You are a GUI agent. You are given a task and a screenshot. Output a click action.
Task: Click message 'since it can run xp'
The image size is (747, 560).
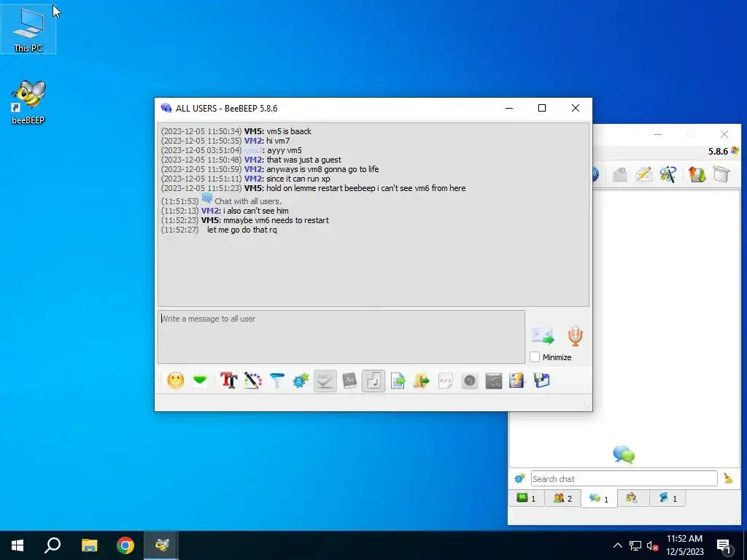pyautogui.click(x=298, y=179)
